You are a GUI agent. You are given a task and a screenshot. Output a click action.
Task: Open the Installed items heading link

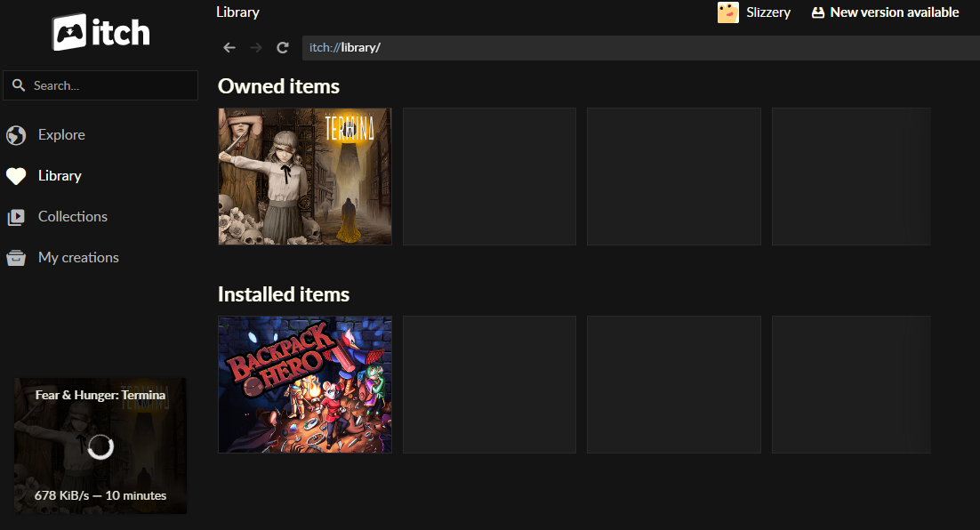[x=284, y=294]
